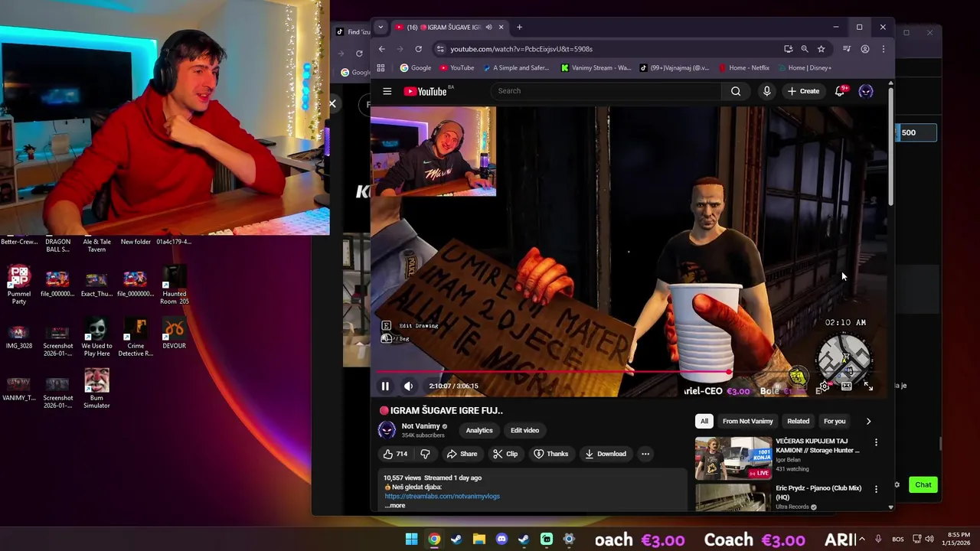Download the video
980x551 pixels.
(x=606, y=454)
